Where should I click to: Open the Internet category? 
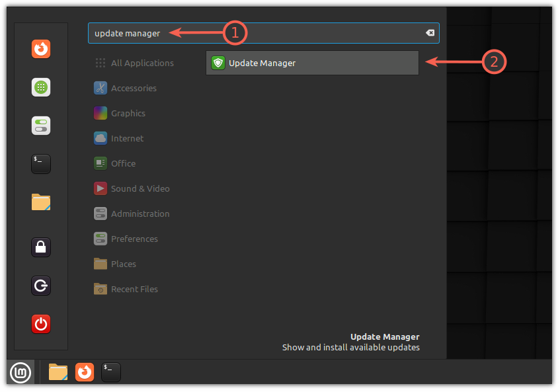[119, 139]
